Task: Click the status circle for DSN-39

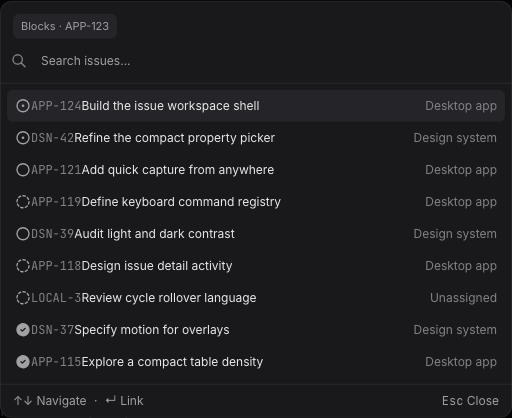Action: (23, 234)
